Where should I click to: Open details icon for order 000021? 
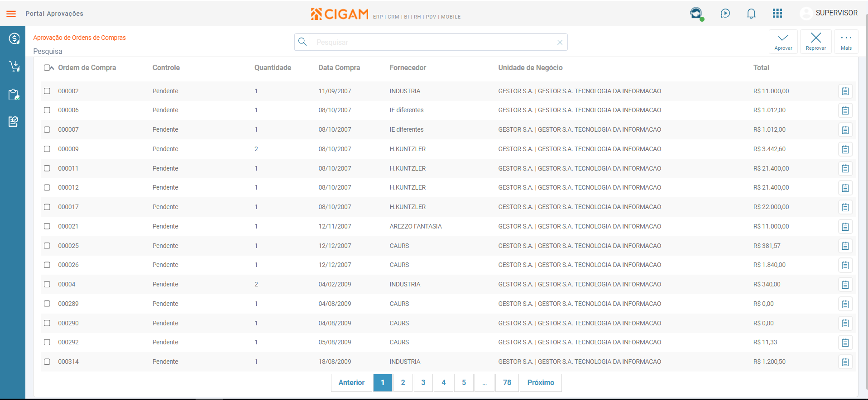[845, 227]
